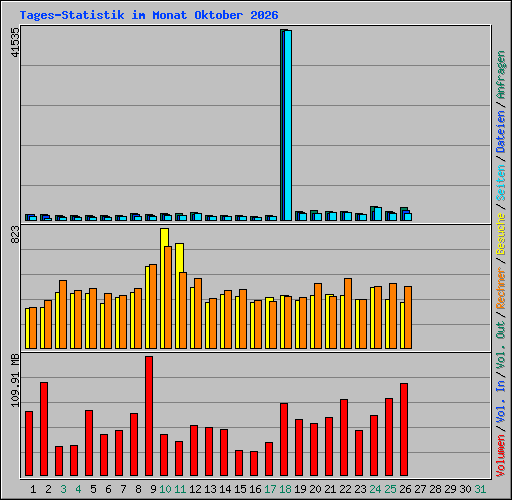Click the tall cyan bar for day 18
The image size is (512, 500).
(288, 125)
